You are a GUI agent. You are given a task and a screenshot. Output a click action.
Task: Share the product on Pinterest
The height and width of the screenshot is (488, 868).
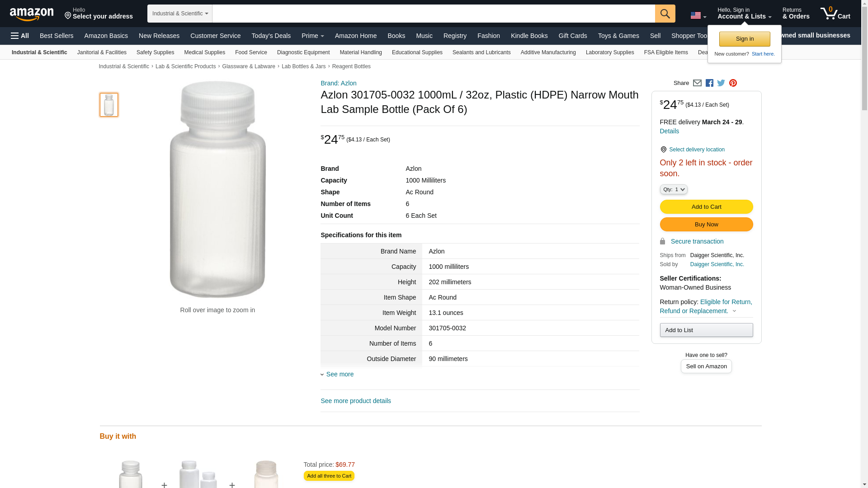pyautogui.click(x=733, y=83)
